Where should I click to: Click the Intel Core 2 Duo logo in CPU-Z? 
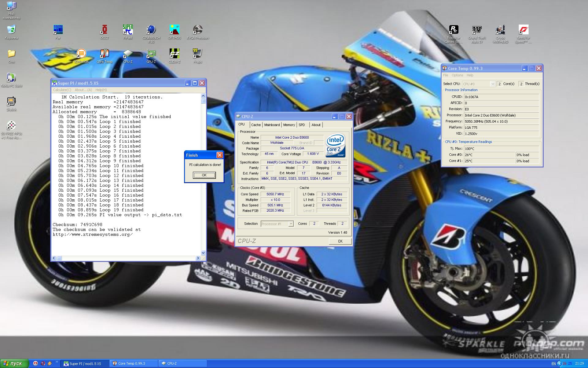(x=336, y=145)
